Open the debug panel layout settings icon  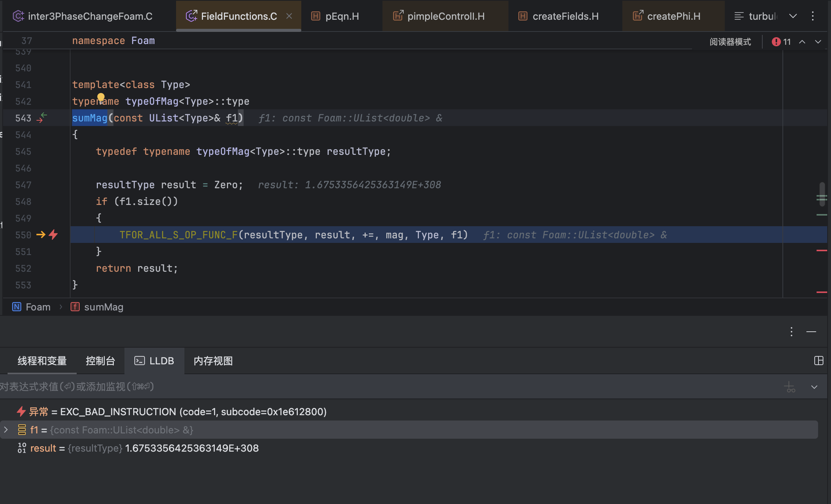point(818,361)
